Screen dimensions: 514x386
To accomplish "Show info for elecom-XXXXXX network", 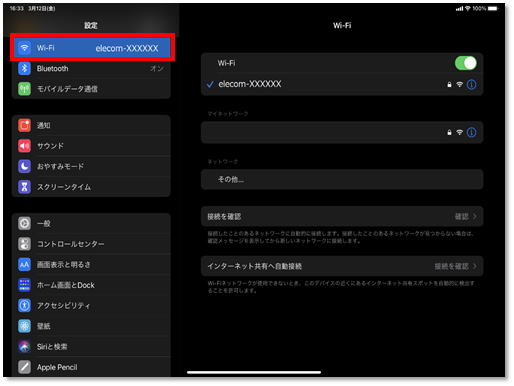I will 471,84.
